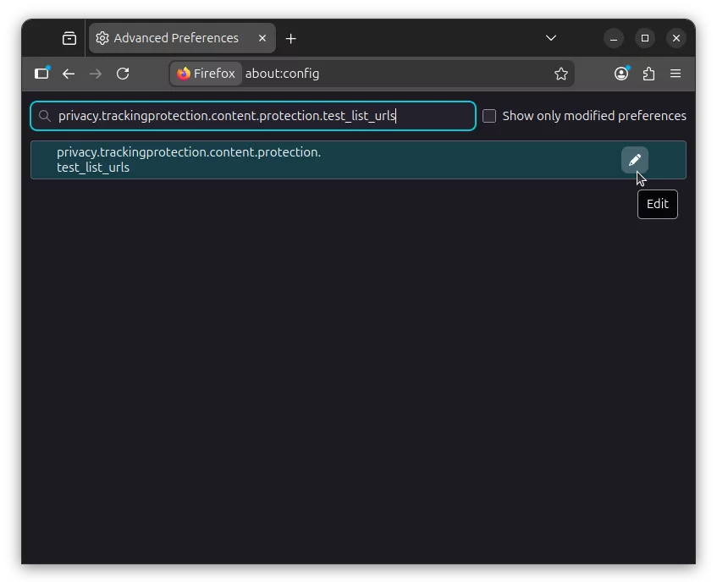The width and height of the screenshot is (717, 588).
Task: Open the Firefox View icon in tab bar
Action: 69,38
